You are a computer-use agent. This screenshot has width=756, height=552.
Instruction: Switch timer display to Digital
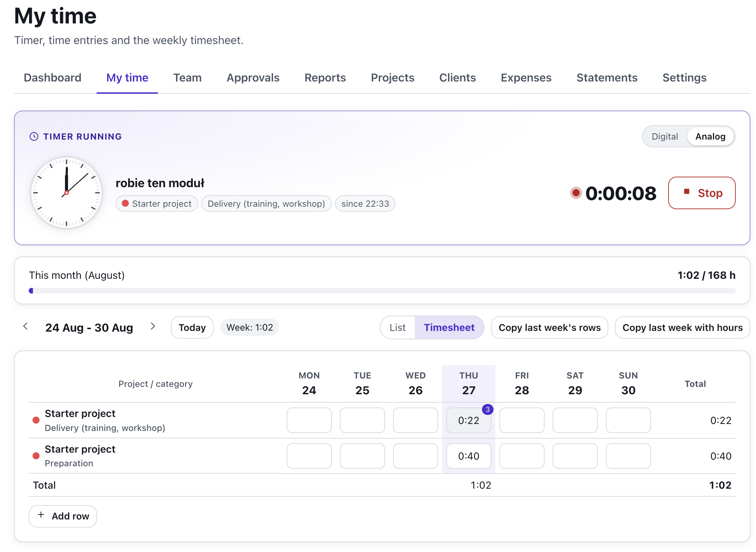coord(665,136)
